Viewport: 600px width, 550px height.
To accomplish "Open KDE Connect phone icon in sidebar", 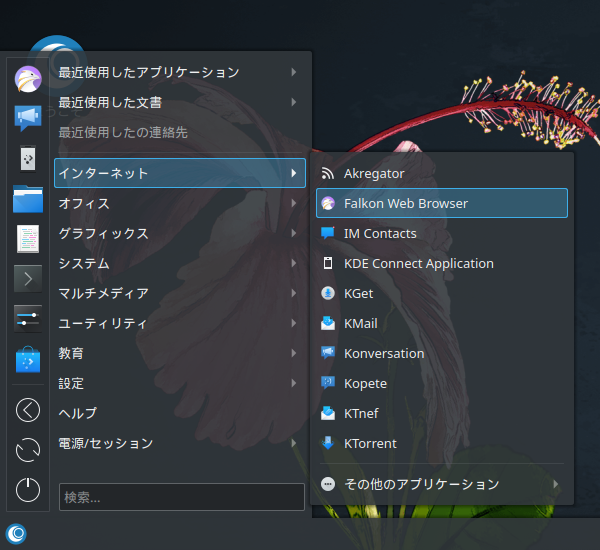I will pos(28,158).
